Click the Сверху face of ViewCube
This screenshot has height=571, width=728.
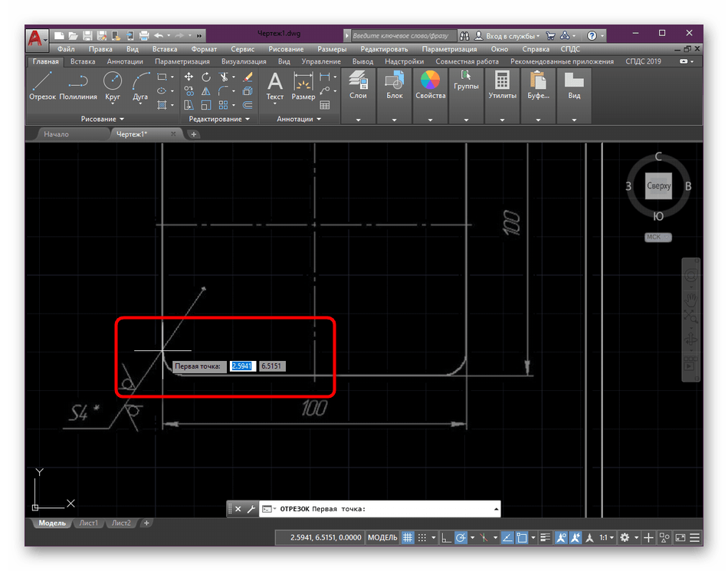(658, 185)
